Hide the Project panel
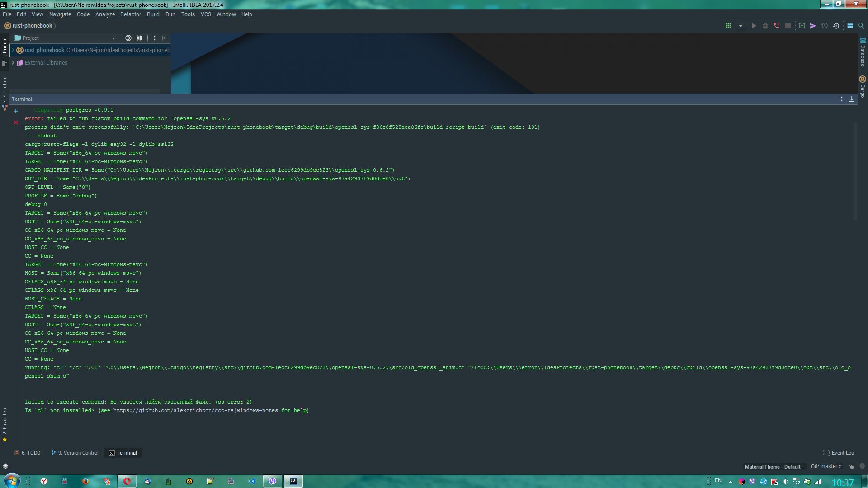The image size is (868, 488). pyautogui.click(x=165, y=38)
